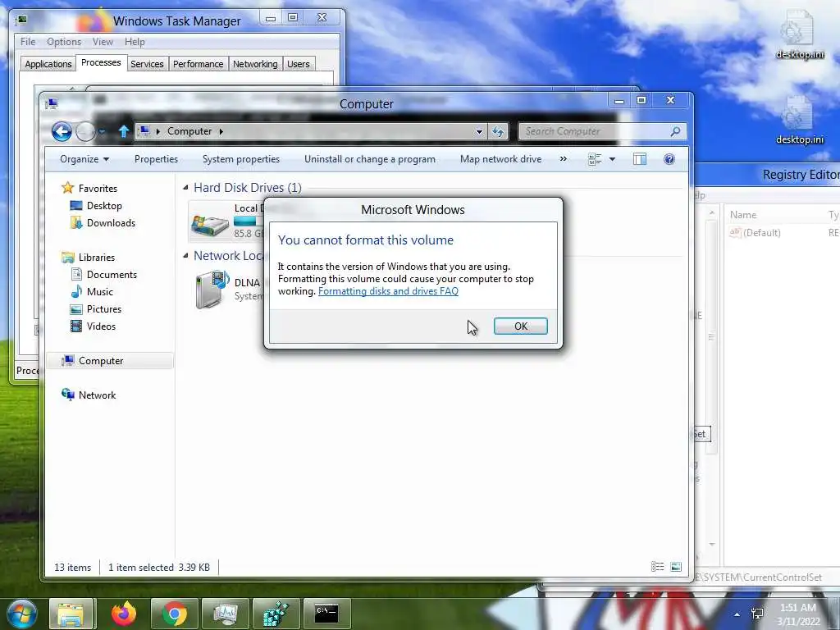Switch to Task Manager on the taskbar
This screenshot has height=630, width=840.
tap(226, 614)
